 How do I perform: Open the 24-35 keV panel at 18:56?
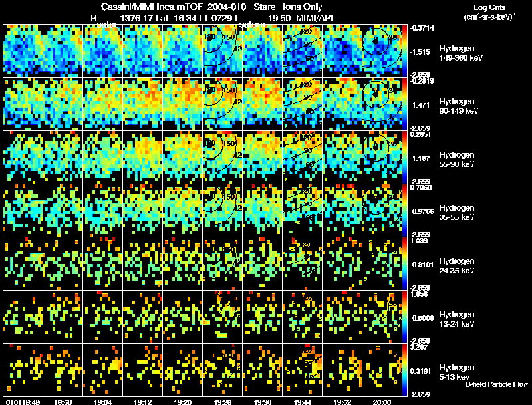click(63, 263)
